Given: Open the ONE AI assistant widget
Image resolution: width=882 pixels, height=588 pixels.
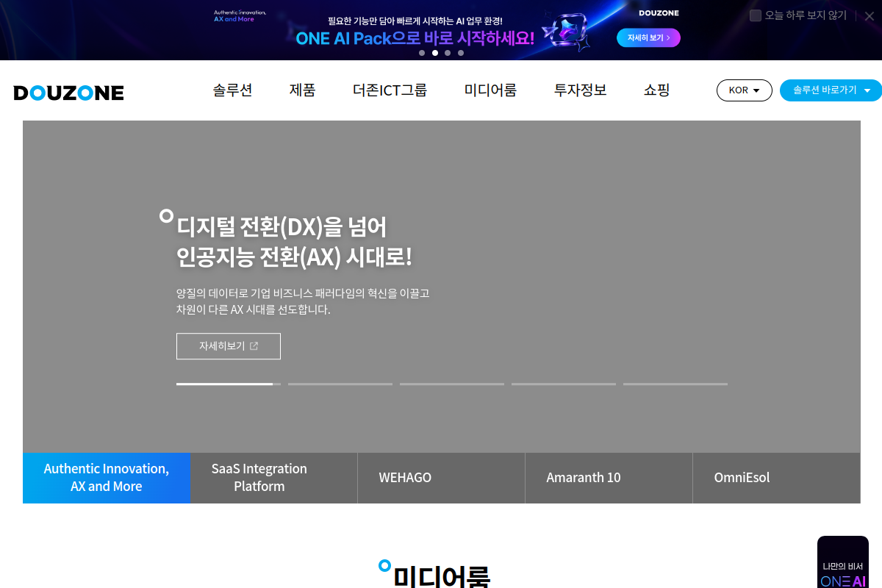Looking at the screenshot, I should point(843,563).
